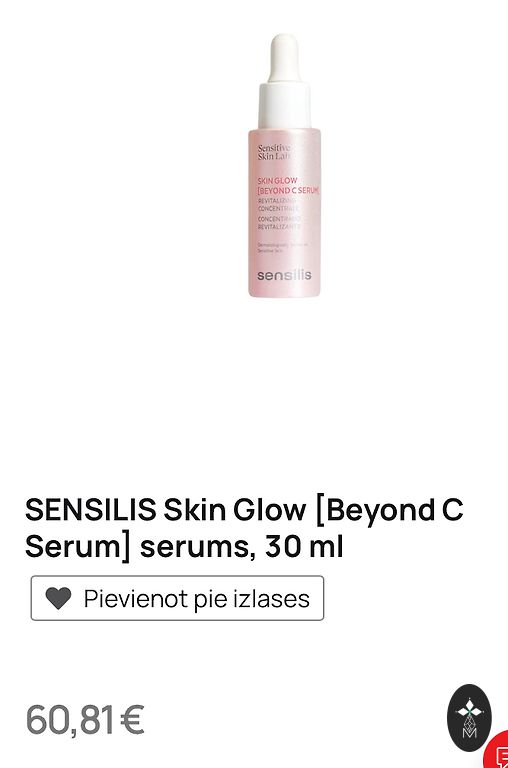
Task: Click the word SENSILIS in the title
Action: point(91,510)
